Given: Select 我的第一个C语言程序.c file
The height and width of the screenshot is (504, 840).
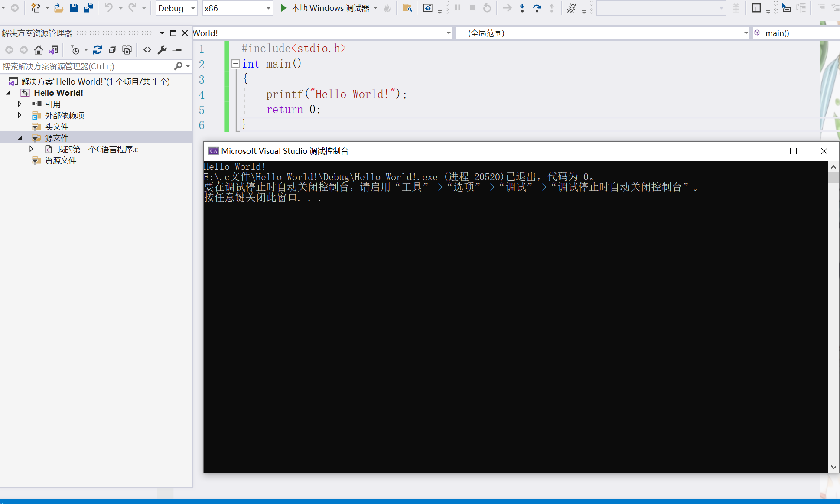Looking at the screenshot, I should pyautogui.click(x=97, y=149).
